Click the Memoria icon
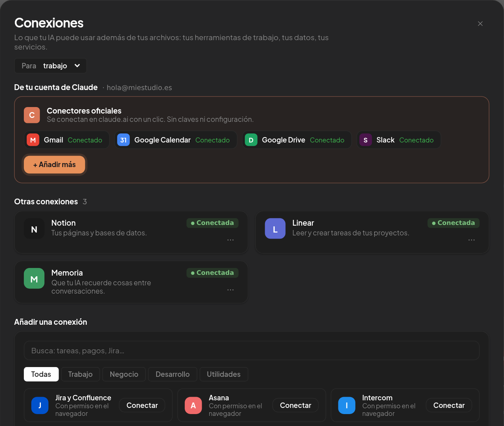 pyautogui.click(x=34, y=278)
